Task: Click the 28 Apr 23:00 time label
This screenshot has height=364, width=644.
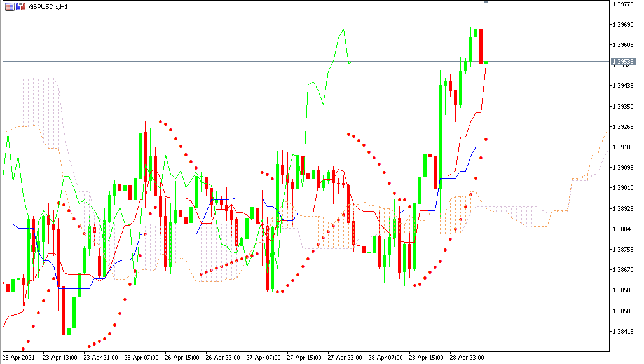Action: coord(467,358)
